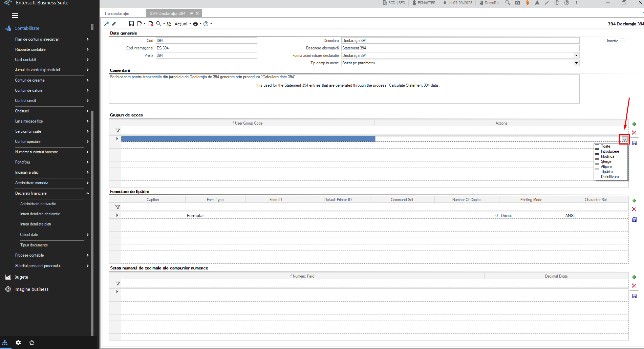Check the Toate checkbox

[597, 147]
